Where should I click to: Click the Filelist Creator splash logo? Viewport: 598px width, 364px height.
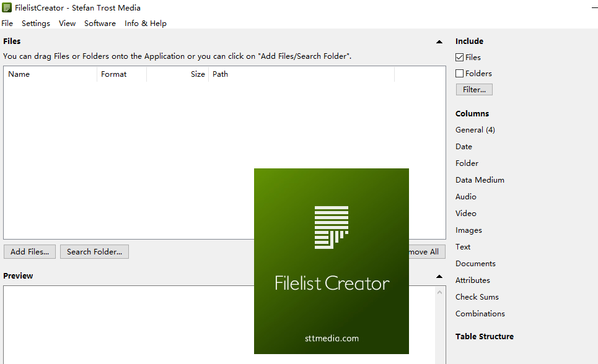(x=332, y=227)
